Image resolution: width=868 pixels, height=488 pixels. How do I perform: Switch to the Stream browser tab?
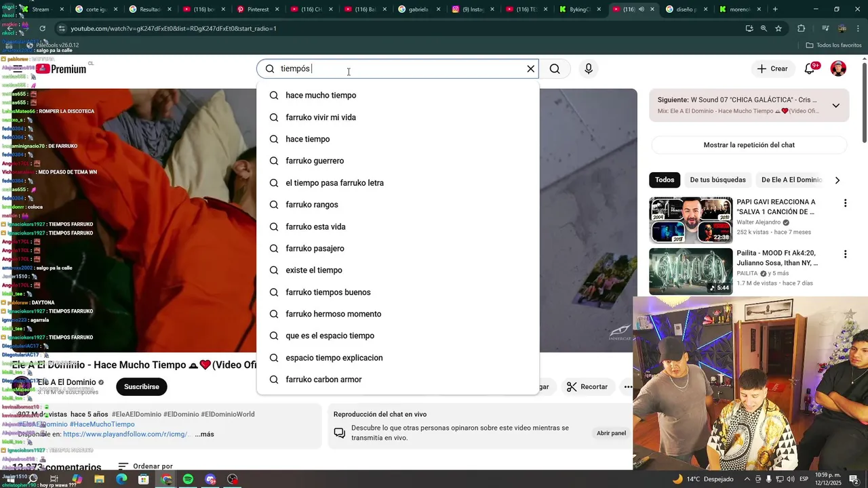41,9
